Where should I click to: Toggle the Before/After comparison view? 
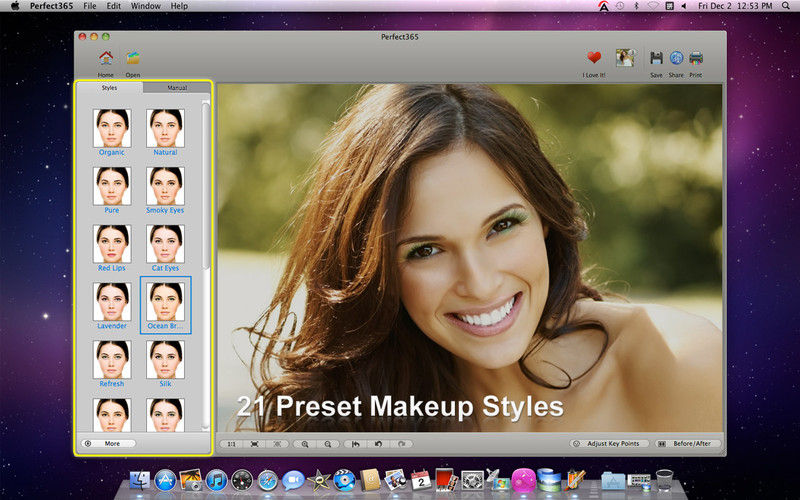(689, 443)
